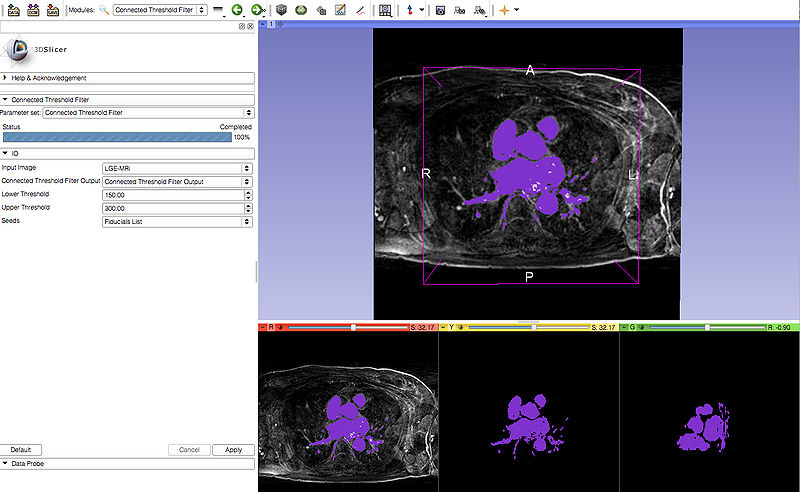Click the Apply button
Screen dimensions: 800x492
[233, 450]
